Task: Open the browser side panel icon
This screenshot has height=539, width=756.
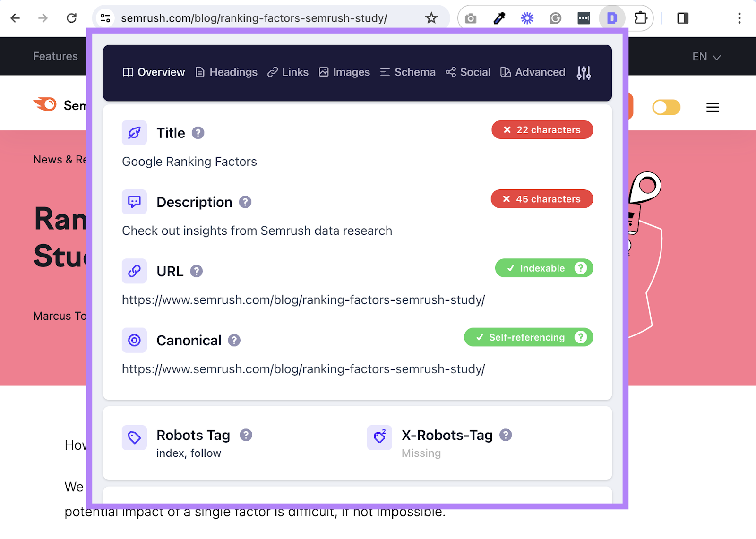Action: 682,18
